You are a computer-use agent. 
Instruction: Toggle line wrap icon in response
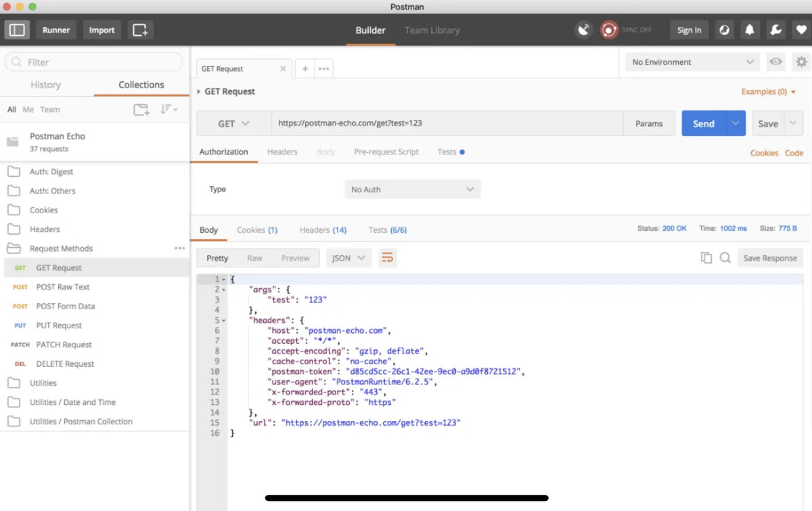click(x=387, y=258)
